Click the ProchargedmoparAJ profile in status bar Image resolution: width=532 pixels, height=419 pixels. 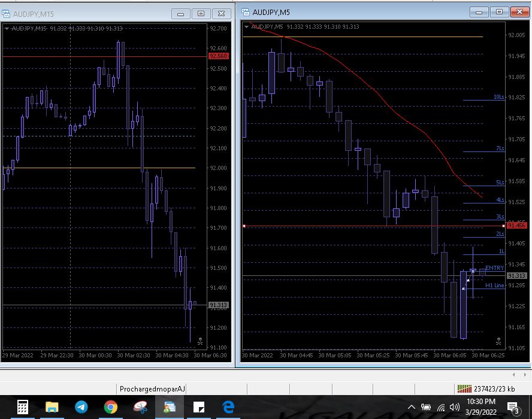[x=152, y=389]
